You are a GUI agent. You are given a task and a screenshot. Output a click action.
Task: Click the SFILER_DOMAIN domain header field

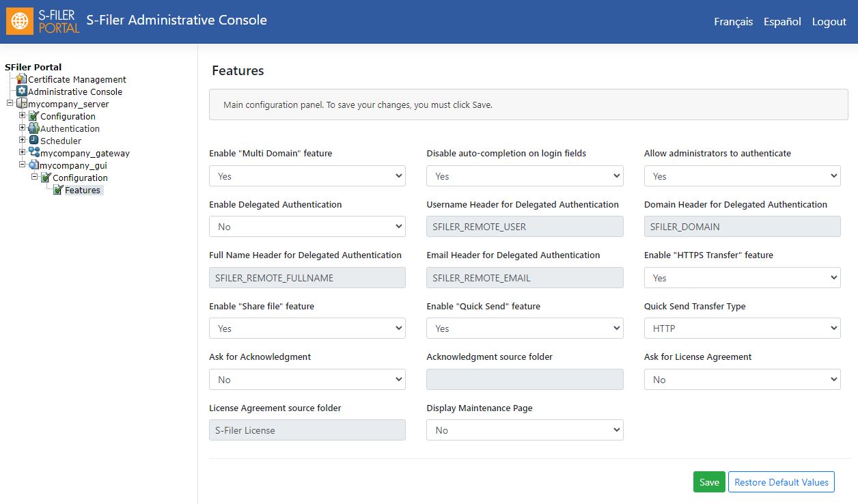(743, 227)
